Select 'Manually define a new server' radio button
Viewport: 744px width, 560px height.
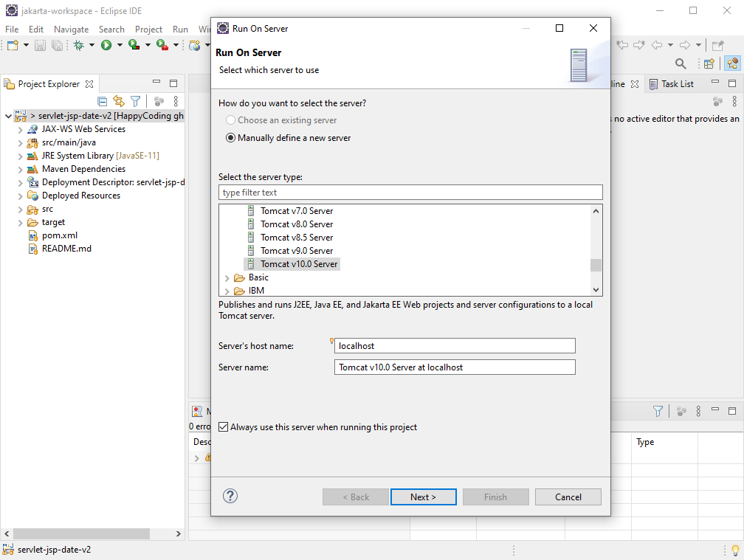231,138
